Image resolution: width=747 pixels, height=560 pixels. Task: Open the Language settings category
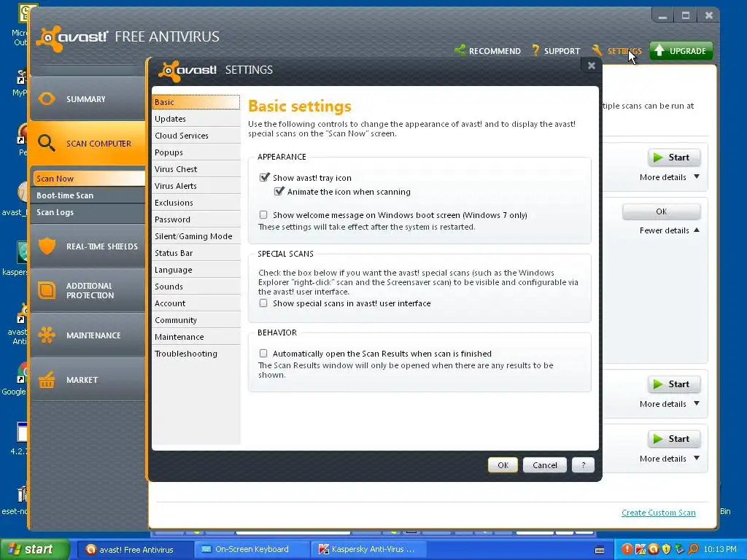(x=196, y=270)
